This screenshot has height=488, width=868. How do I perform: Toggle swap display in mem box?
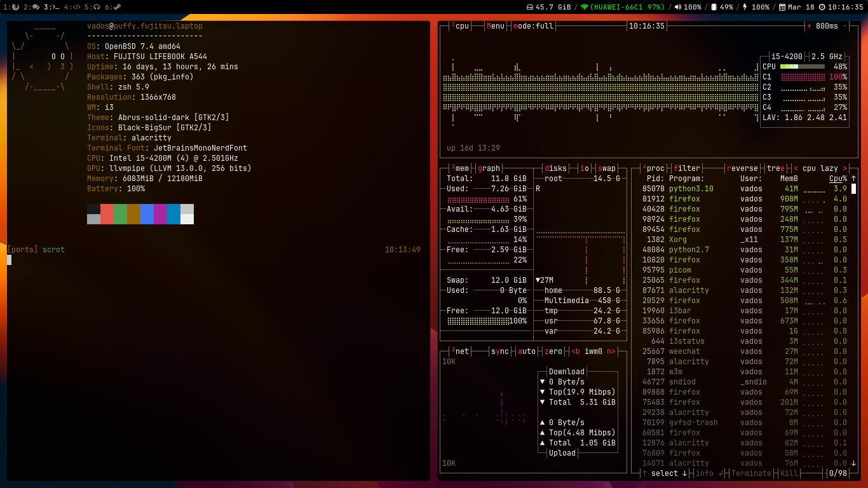[607, 168]
